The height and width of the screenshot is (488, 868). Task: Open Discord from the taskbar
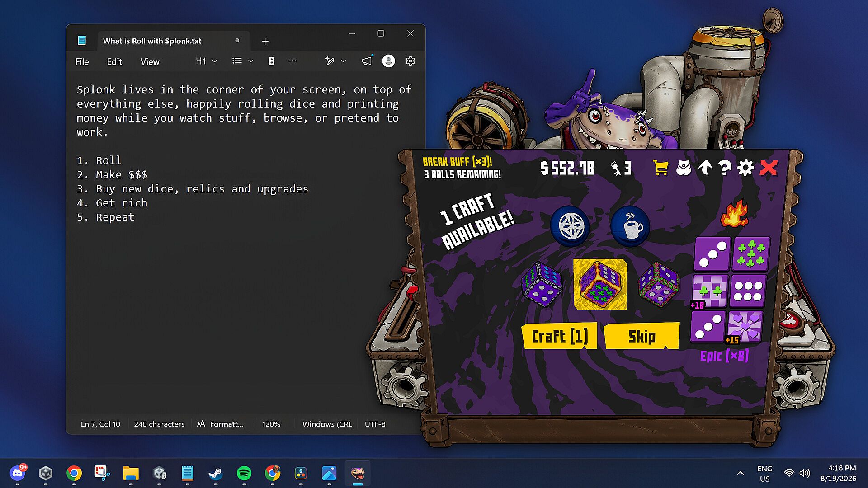tap(18, 473)
